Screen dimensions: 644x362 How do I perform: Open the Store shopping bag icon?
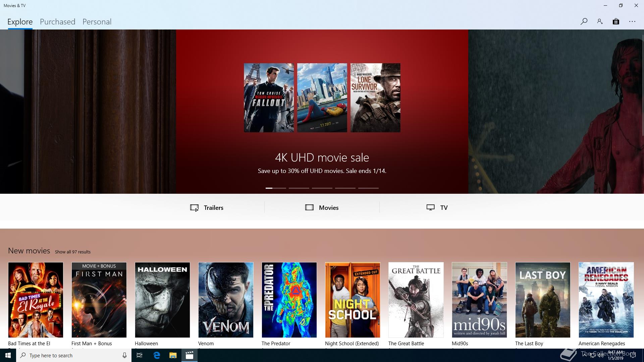point(616,21)
